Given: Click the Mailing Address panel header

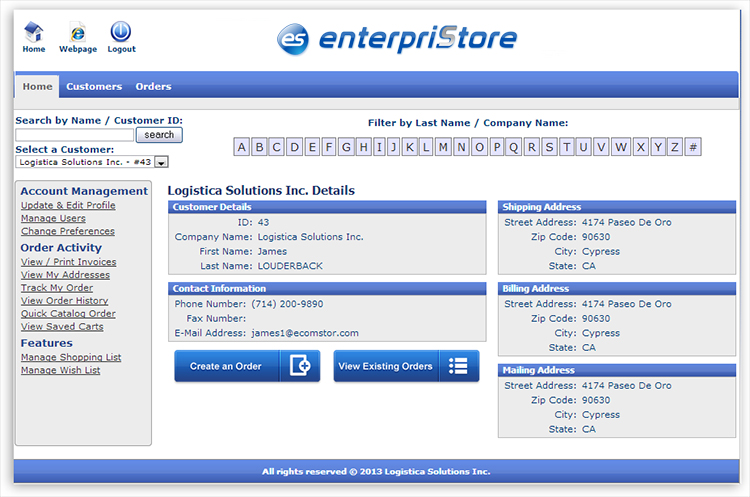Looking at the screenshot, I should tap(617, 370).
